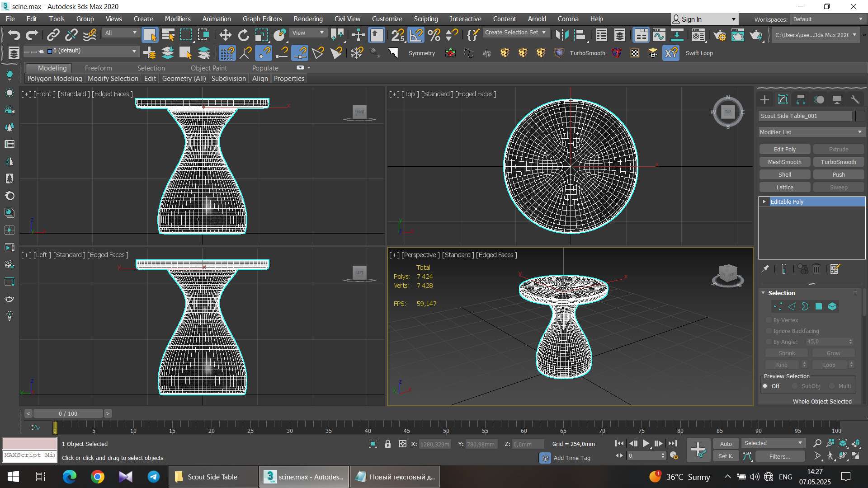This screenshot has height=488, width=868.
Task: Open the selection filter All dropdown
Action: tap(120, 33)
